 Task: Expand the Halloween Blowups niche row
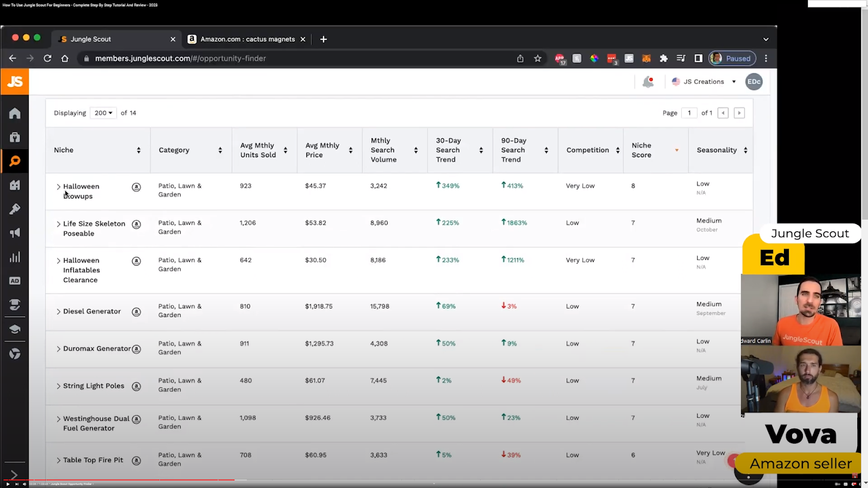click(59, 187)
